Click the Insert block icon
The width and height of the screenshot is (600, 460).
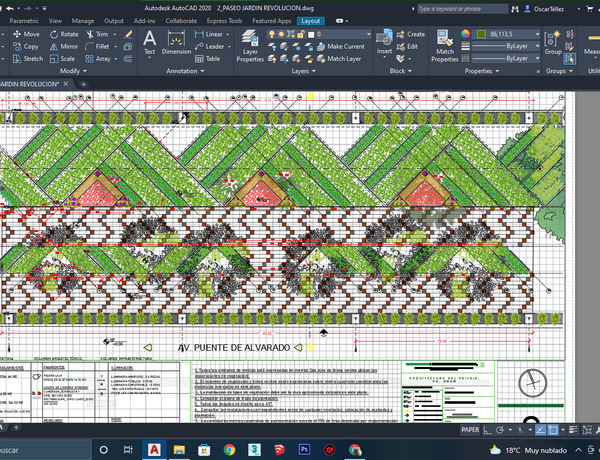(385, 40)
